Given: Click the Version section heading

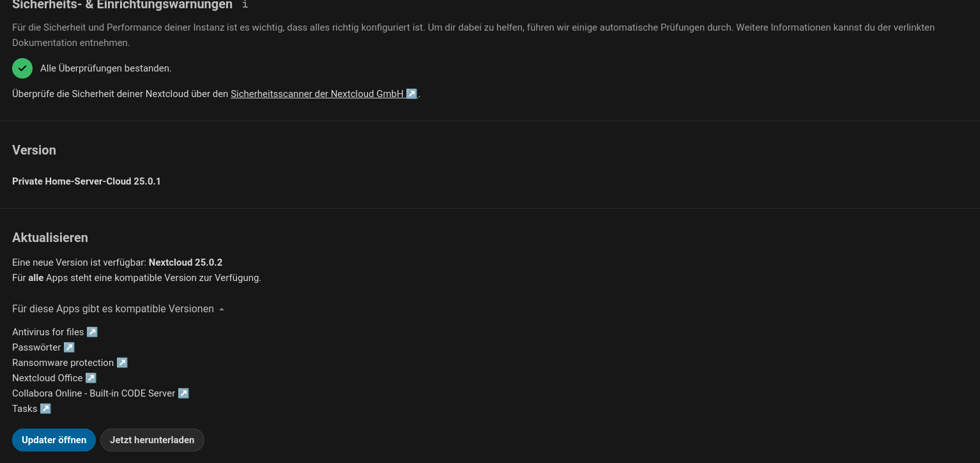Looking at the screenshot, I should (x=34, y=150).
